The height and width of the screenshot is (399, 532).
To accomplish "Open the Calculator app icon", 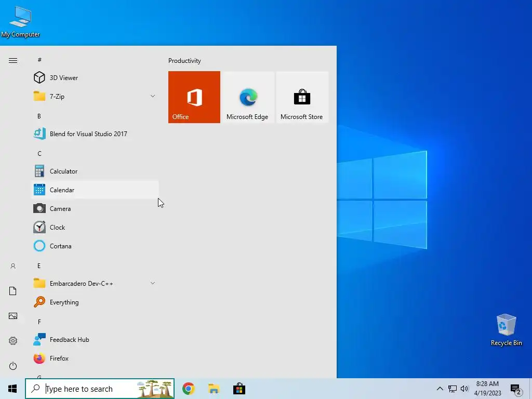I will pyautogui.click(x=39, y=171).
